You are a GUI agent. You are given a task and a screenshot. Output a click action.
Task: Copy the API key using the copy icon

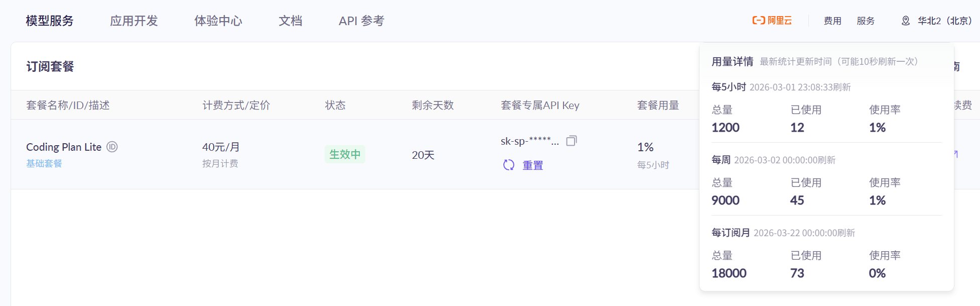pos(571,141)
